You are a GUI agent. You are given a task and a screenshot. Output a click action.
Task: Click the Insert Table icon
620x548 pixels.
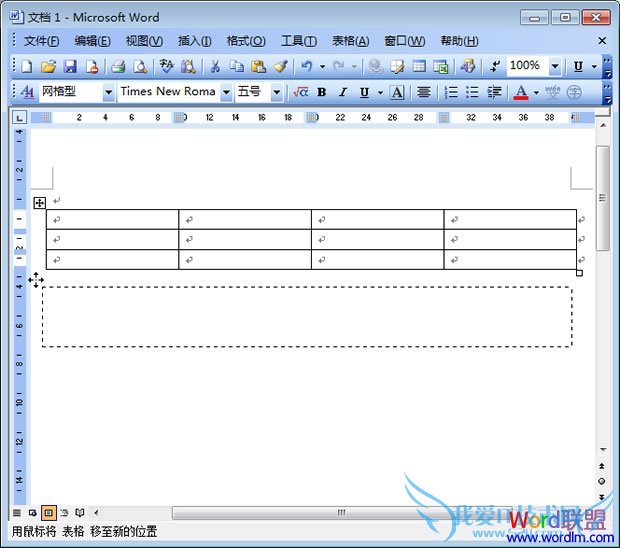(419, 66)
